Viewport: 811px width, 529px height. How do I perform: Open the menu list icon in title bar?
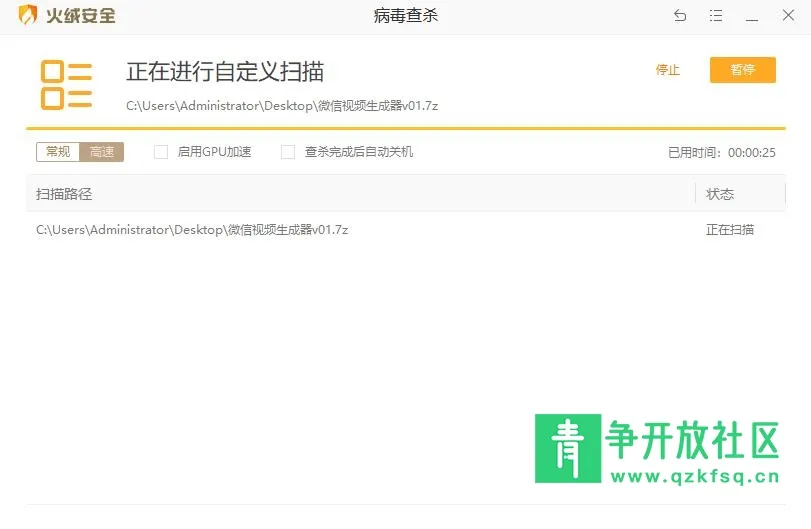(716, 16)
